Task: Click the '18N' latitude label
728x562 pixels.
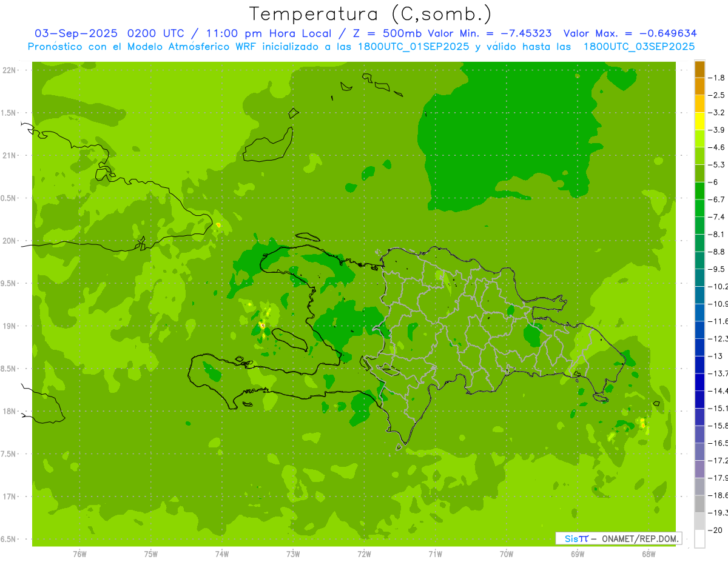Action: (x=10, y=412)
